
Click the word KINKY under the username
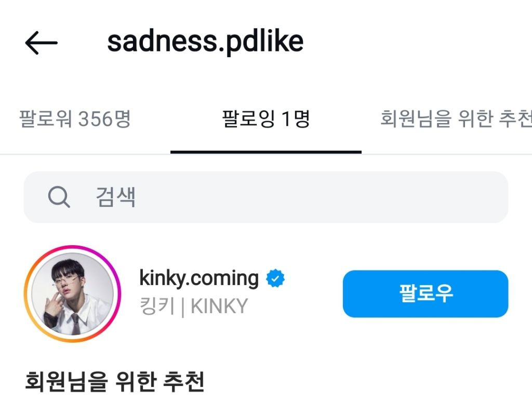pyautogui.click(x=219, y=306)
